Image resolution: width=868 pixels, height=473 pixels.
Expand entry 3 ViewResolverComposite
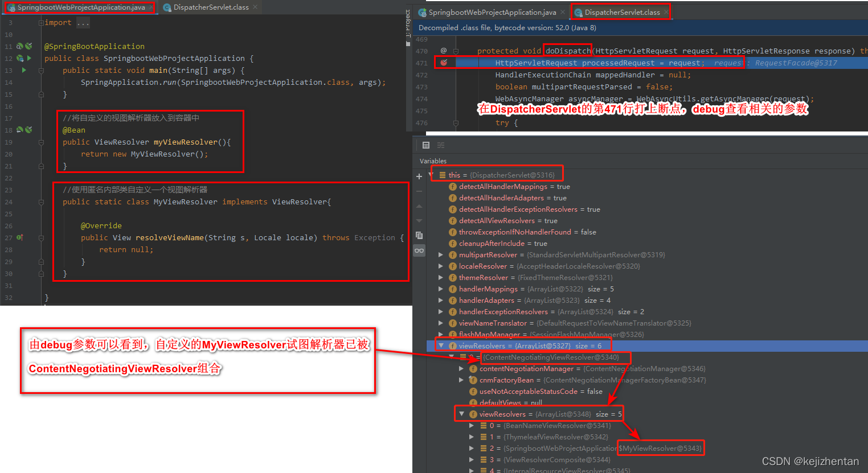coord(472,460)
